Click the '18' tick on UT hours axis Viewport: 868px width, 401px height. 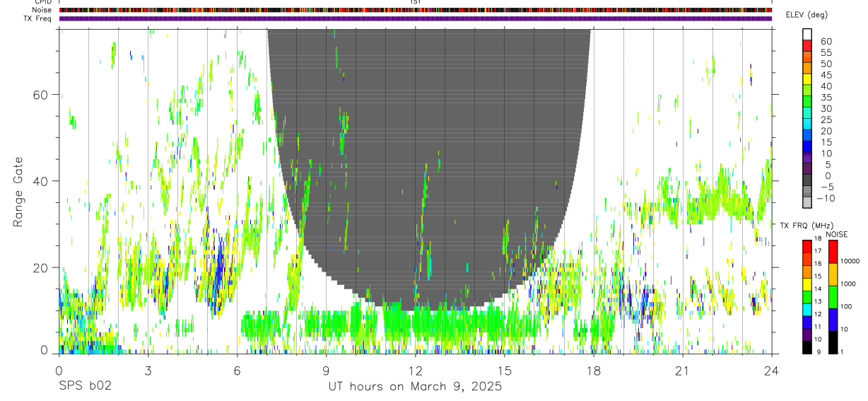(593, 370)
